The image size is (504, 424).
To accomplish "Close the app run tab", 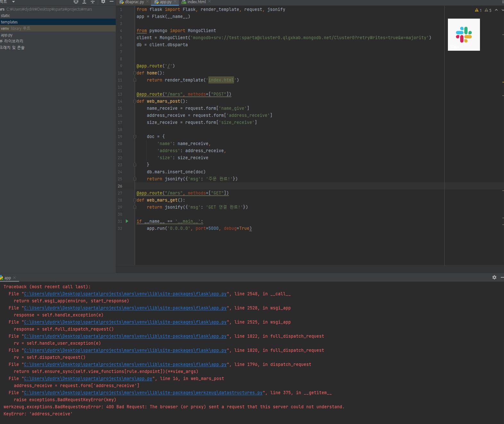I will tap(14, 278).
